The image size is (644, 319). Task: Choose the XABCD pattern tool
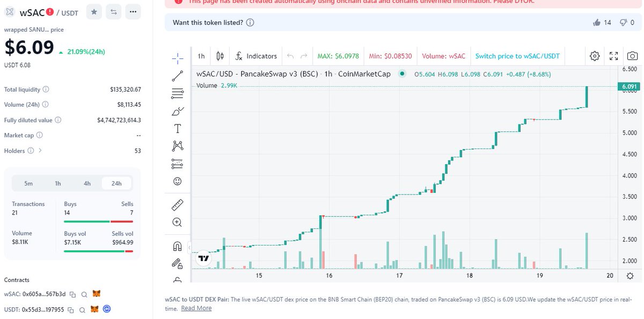click(178, 146)
